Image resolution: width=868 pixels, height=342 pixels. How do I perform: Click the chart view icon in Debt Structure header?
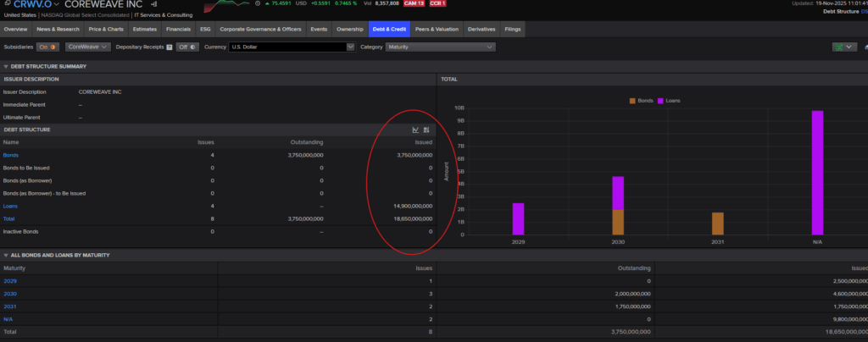(415, 130)
